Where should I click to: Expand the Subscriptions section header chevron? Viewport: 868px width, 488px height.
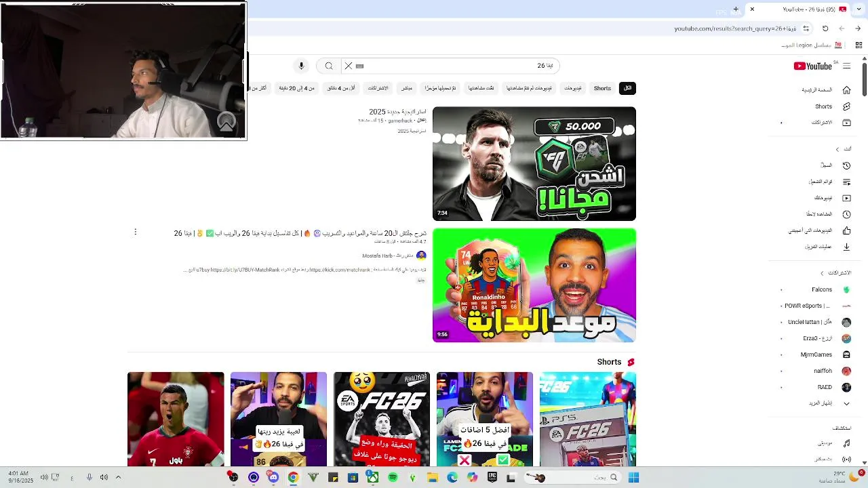(822, 273)
